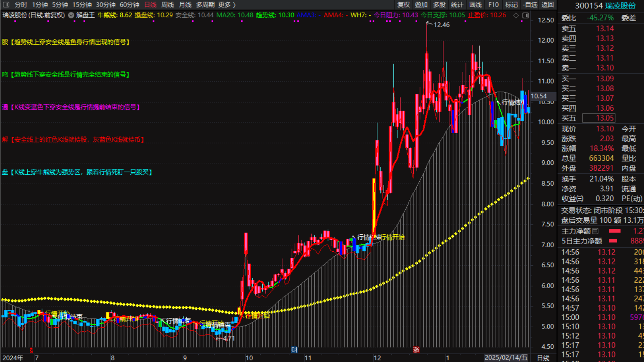
Task: Remove stock from watchlist via -自选
Action: 530,5
